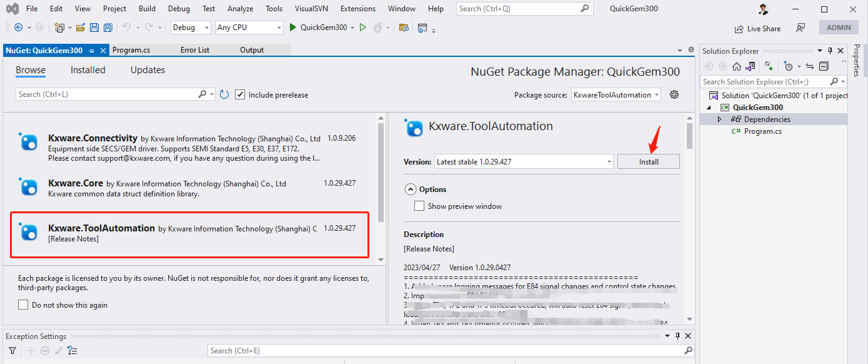Click Collapse All icon in Solution Explorer
868x364 pixels.
pos(824,66)
